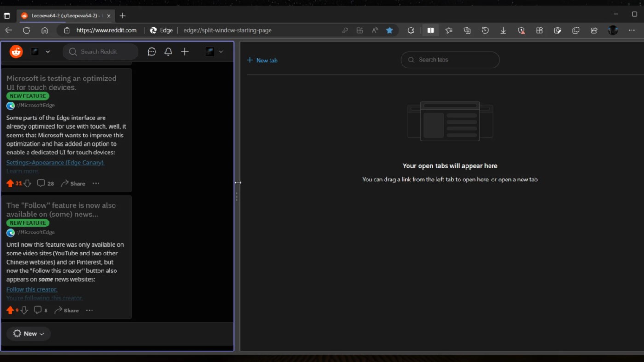Screen dimensions: 644x362
Task: Open the tab groups copy icon
Action: coord(576,30)
